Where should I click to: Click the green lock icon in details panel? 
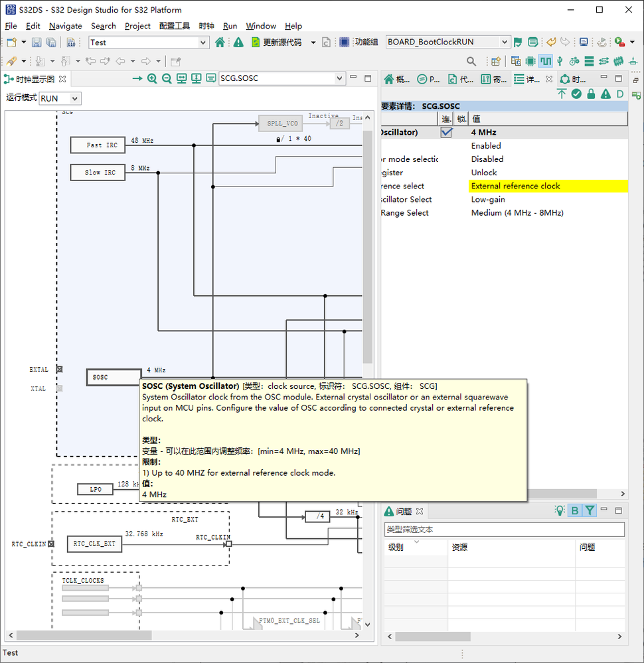point(591,94)
